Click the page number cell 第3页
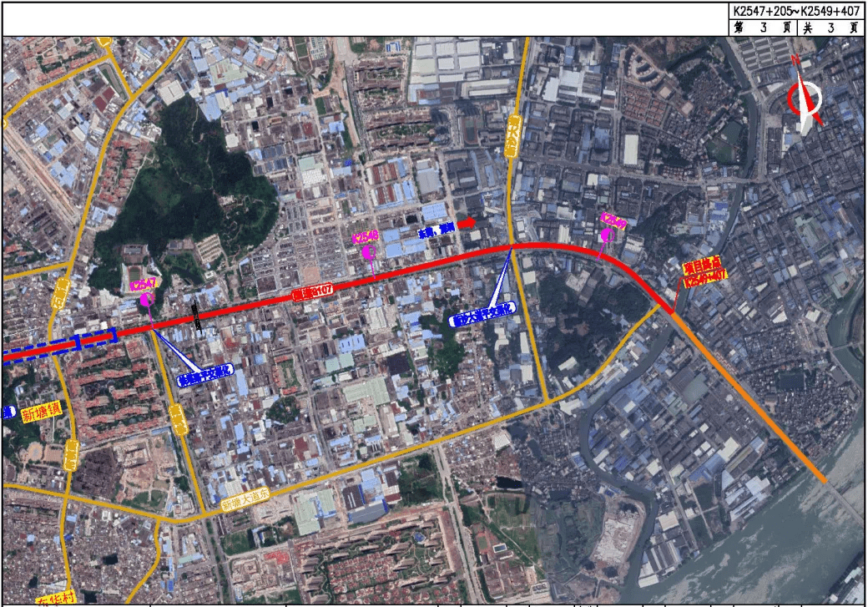Screen dimensions: 868x607 [761, 27]
